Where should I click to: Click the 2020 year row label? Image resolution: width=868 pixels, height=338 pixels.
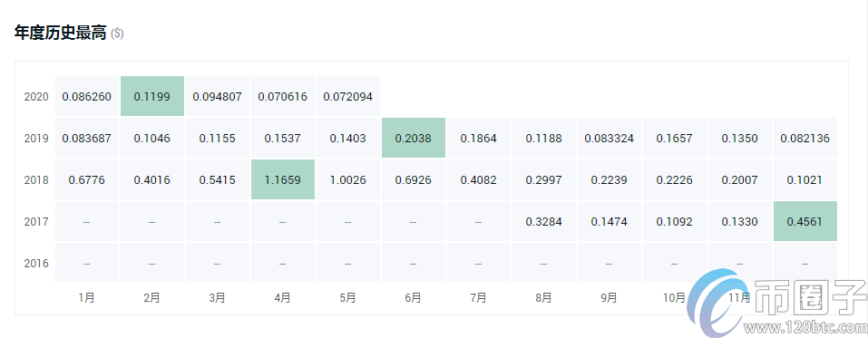coord(36,97)
